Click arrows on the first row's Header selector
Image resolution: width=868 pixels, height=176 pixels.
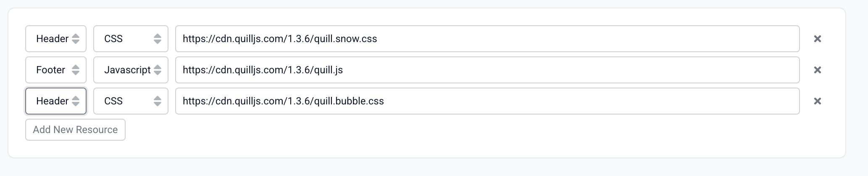(76, 39)
